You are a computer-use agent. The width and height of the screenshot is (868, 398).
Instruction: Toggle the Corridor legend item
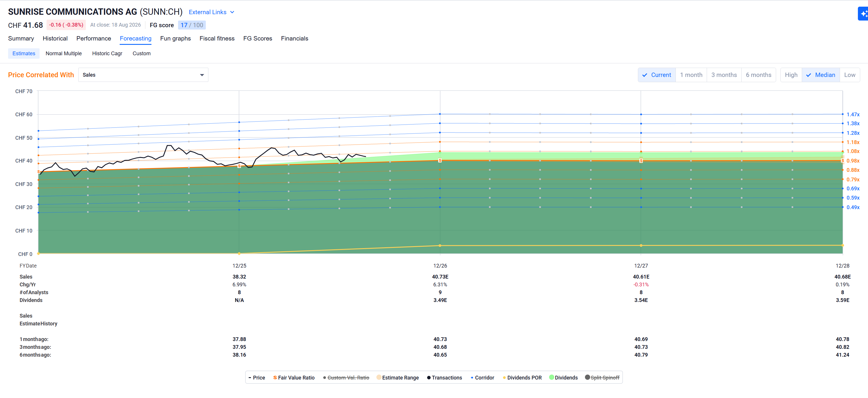tap(482, 377)
